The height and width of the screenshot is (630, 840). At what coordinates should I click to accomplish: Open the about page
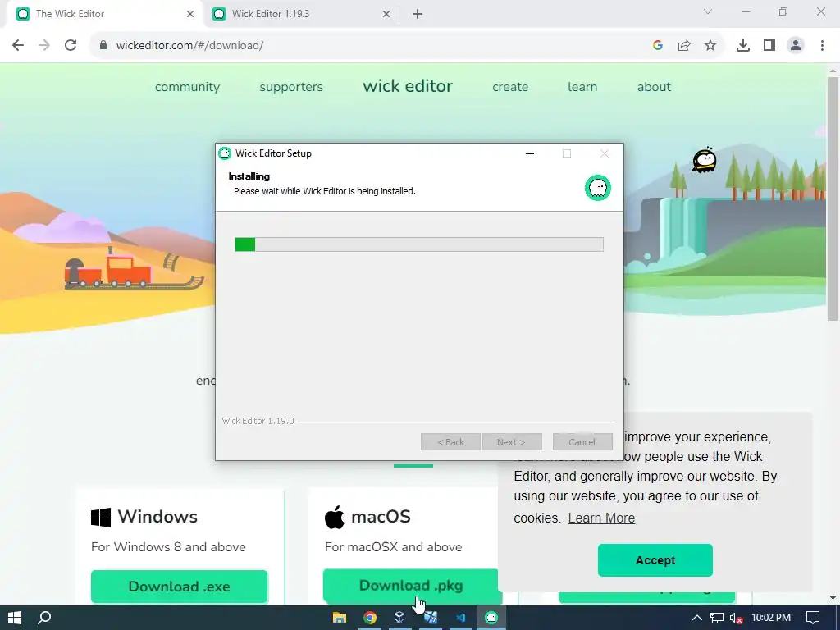pos(654,87)
